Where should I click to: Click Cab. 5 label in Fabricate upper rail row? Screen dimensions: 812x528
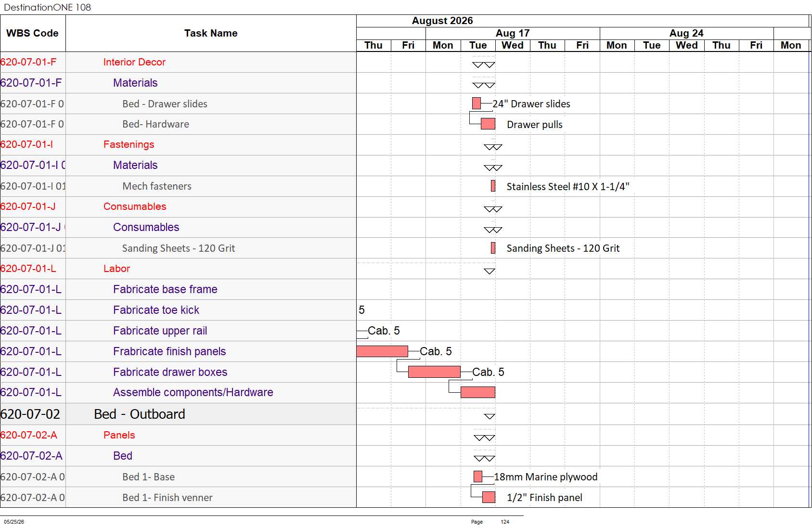[384, 331]
